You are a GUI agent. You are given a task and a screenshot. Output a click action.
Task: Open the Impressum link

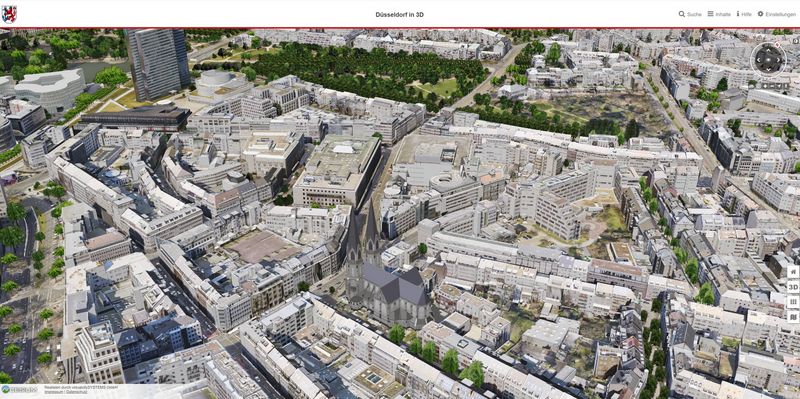54,392
